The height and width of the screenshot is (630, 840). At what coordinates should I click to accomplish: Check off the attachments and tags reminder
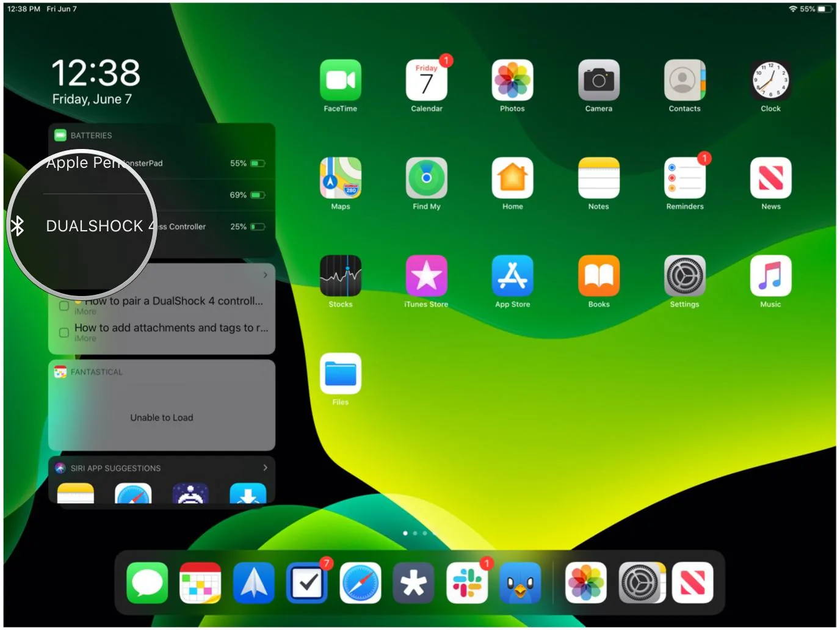coord(63,333)
